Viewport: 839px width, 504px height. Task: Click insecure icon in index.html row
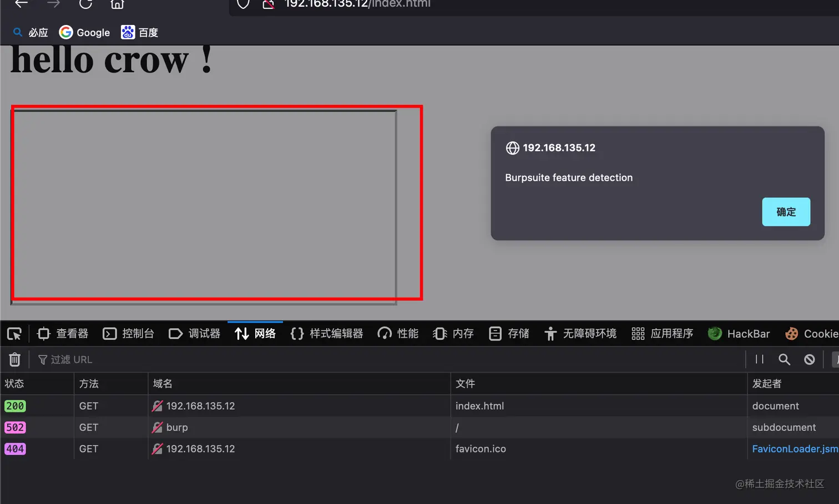158,406
